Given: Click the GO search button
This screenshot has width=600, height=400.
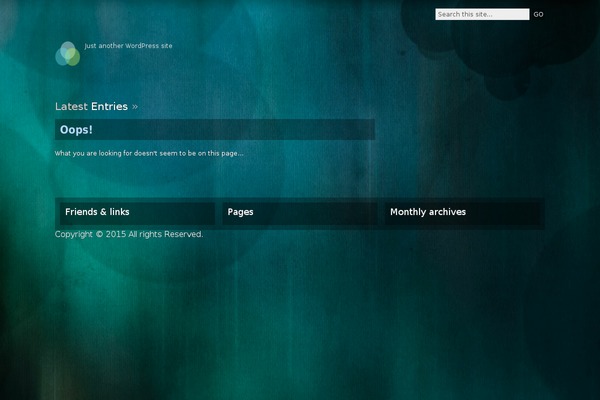Looking at the screenshot, I should (538, 15).
